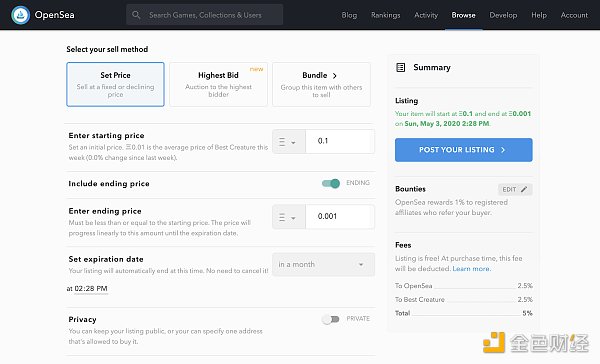Expand the 'in a month' expiration dropdown
600x364 pixels.
323,264
